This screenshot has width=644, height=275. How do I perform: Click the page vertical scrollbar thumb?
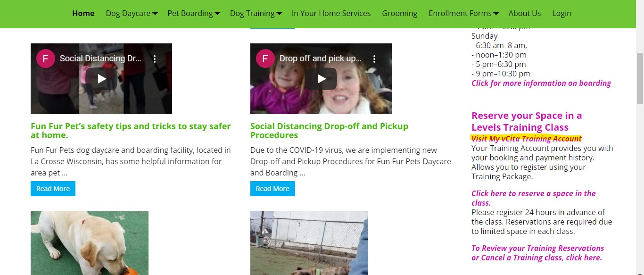[640, 78]
